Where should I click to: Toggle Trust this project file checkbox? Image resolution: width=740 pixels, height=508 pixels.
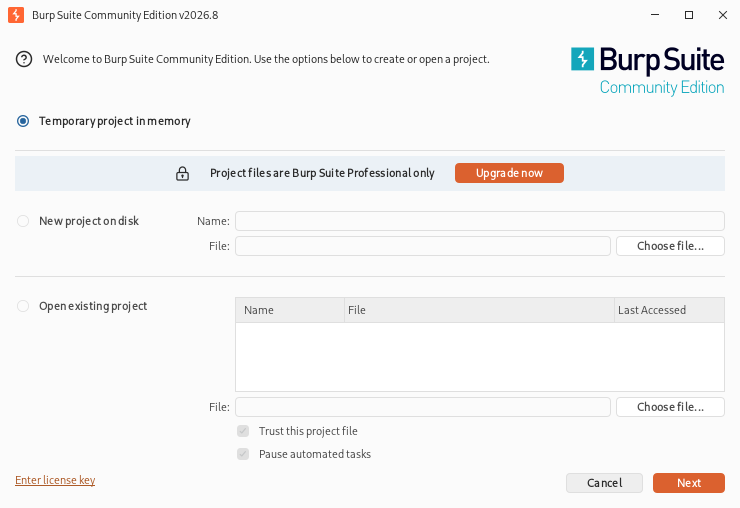[243, 431]
